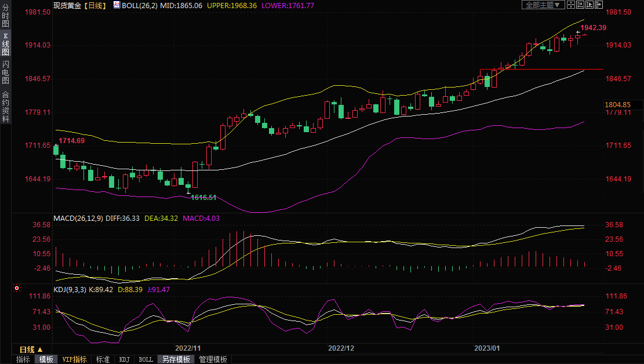This screenshot has width=644, height=364.
Task: Open the 全部主题 dropdown
Action: tap(543, 5)
